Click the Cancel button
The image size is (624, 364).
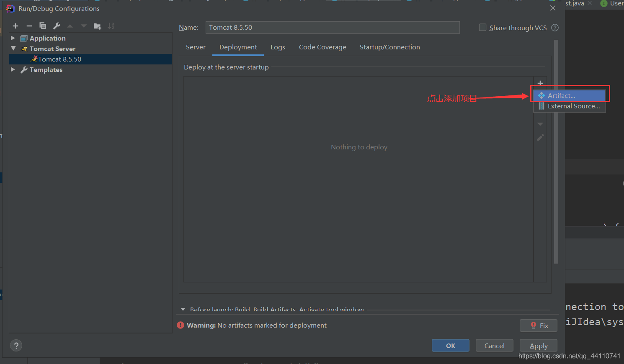(x=495, y=346)
